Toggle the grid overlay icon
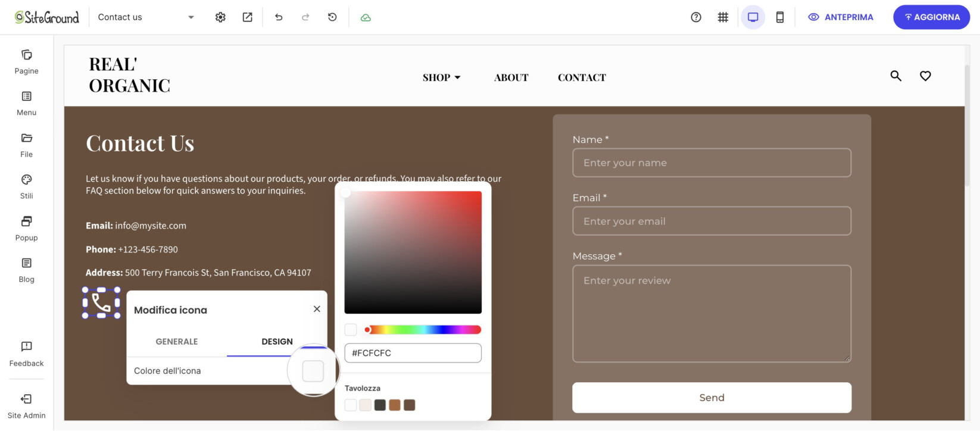980x431 pixels. (x=723, y=17)
